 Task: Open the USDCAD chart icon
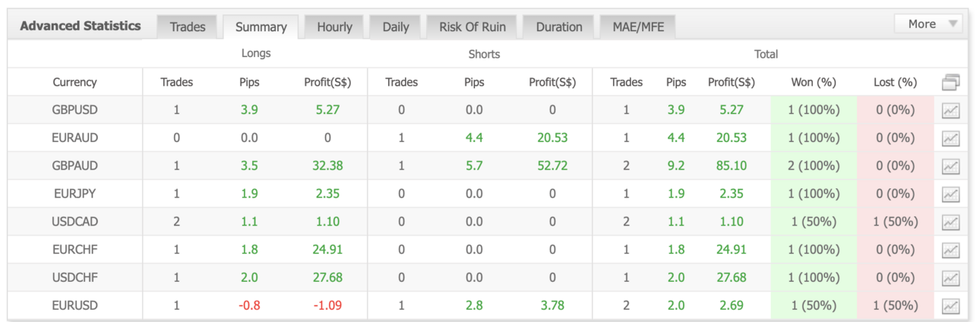pyautogui.click(x=950, y=223)
